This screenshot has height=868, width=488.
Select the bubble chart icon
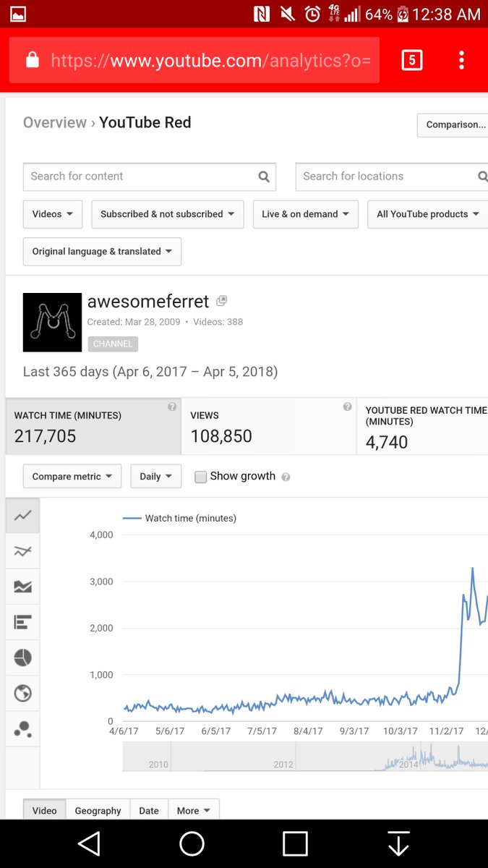click(22, 728)
